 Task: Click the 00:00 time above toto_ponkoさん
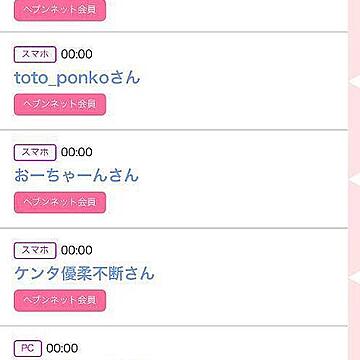click(77, 54)
